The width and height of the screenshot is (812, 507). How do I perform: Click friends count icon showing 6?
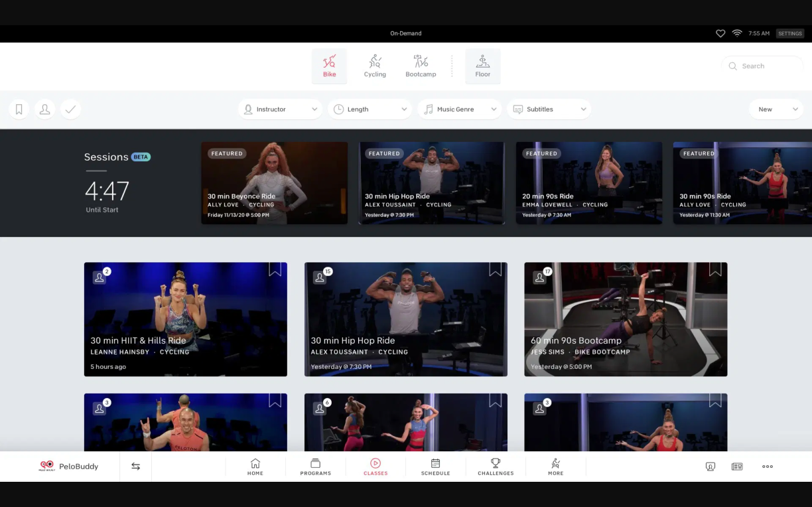(321, 408)
